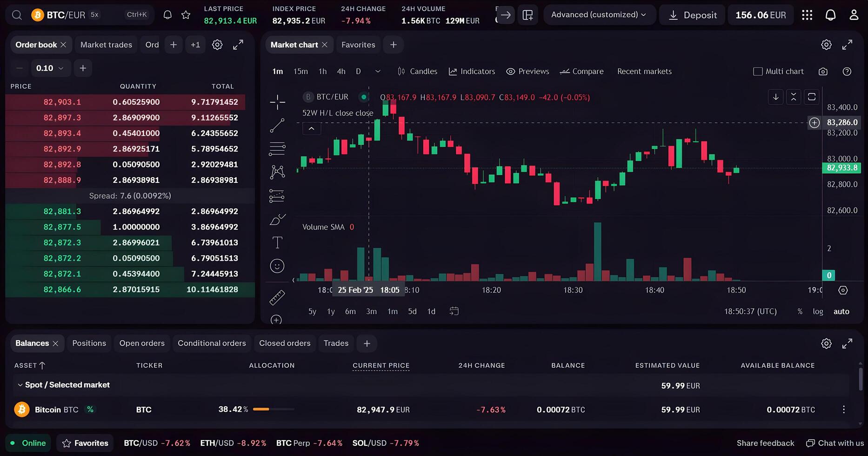This screenshot has width=868, height=456.
Task: Open the Candles chart type dropdown
Action: tap(417, 72)
